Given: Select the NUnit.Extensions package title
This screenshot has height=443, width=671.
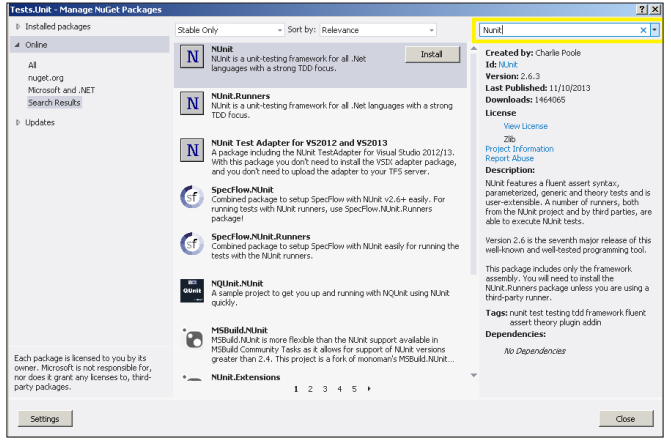Looking at the screenshot, I should 246,377.
